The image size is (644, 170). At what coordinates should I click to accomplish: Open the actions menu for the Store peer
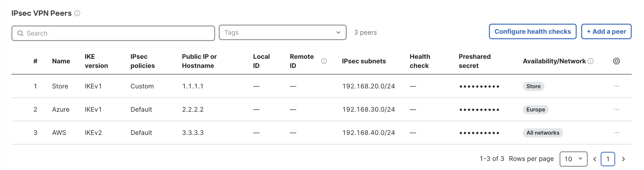(617, 86)
